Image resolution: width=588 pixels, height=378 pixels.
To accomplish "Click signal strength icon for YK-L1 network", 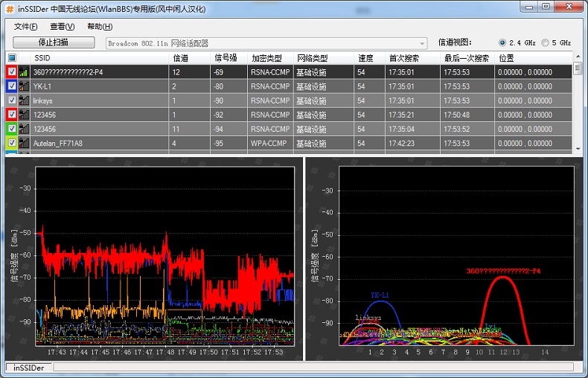I will 24,86.
